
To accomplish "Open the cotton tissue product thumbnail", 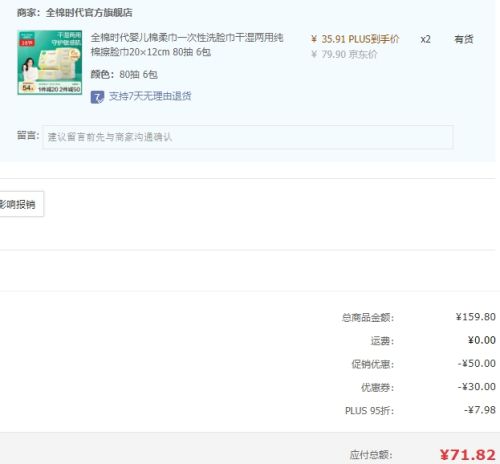I will (x=50, y=62).
